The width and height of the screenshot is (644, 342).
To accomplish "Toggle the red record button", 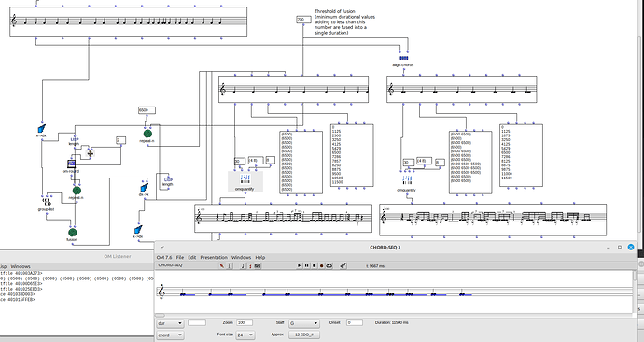I will click(x=322, y=266).
